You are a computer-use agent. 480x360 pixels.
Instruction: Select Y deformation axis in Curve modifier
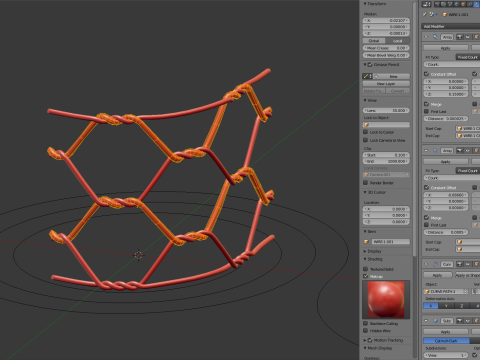click(x=446, y=306)
